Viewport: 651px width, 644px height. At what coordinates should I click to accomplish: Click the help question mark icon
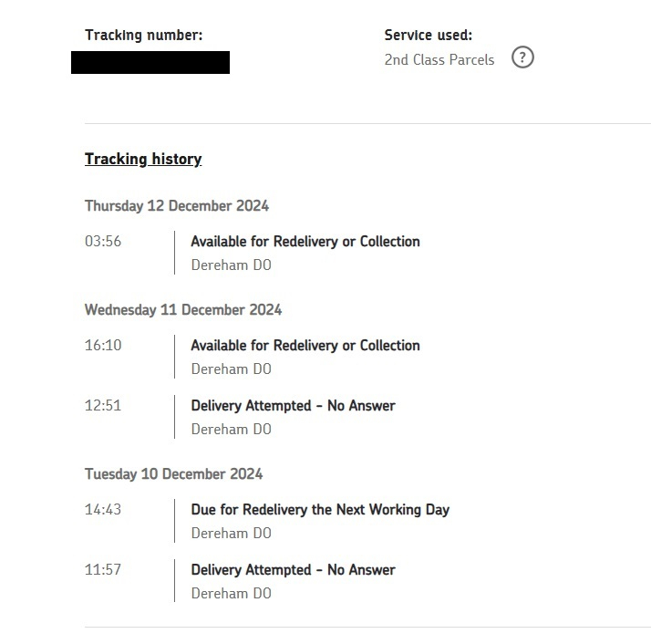pos(522,57)
